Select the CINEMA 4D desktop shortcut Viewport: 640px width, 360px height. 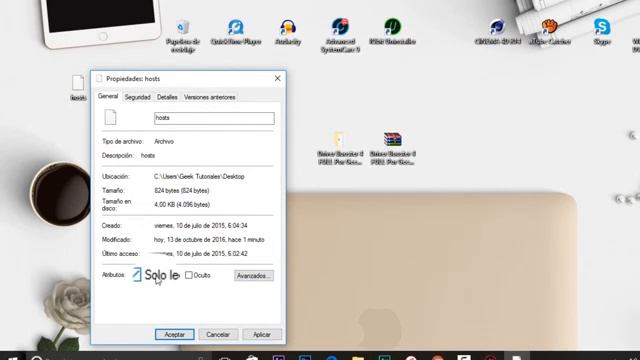coord(498,32)
